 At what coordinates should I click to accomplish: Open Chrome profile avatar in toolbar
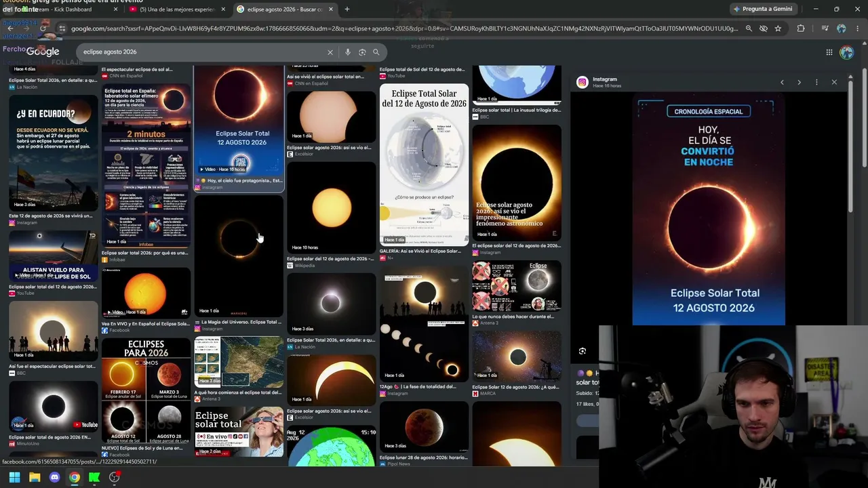click(x=841, y=28)
